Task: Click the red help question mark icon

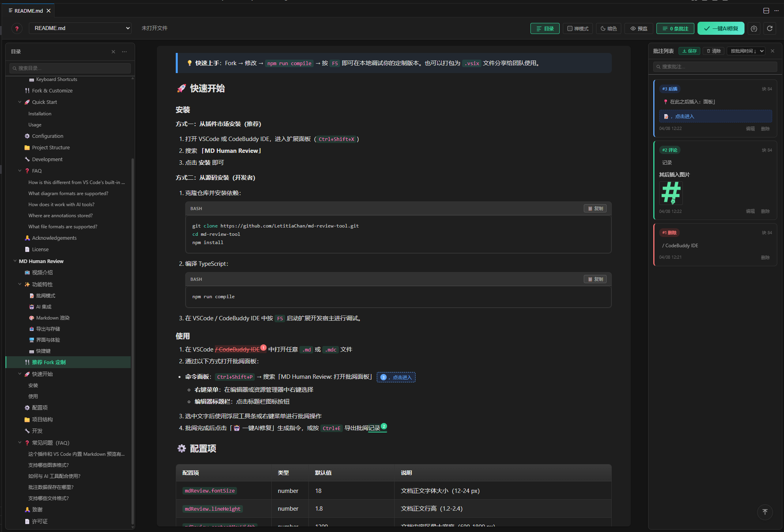Action: [x=17, y=28]
